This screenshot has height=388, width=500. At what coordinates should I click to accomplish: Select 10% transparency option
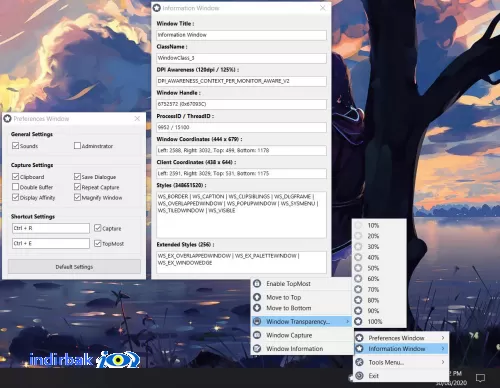point(379,225)
